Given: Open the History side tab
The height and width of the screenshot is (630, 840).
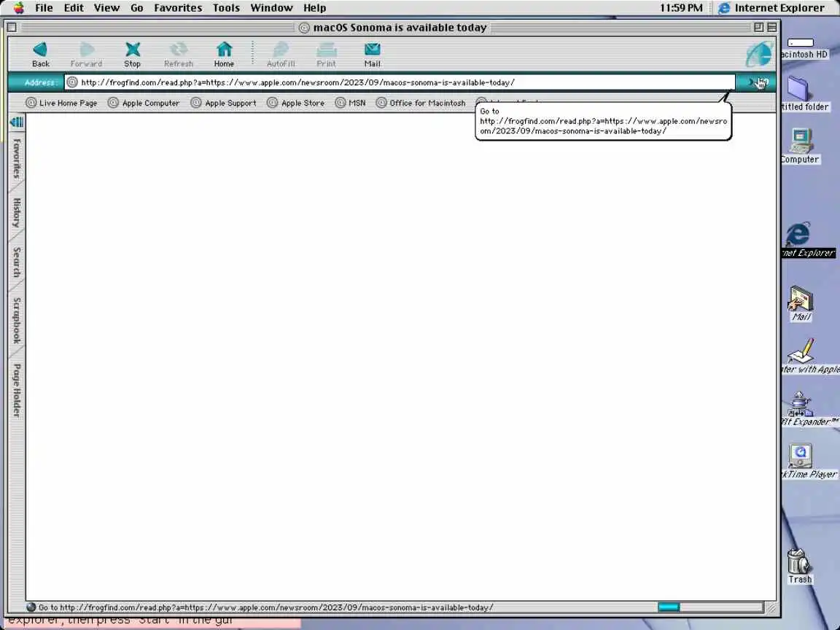Looking at the screenshot, I should [x=17, y=213].
